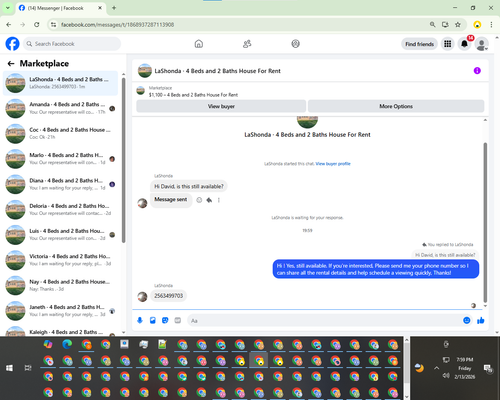Go back from Marketplace using the arrow

click(11, 63)
